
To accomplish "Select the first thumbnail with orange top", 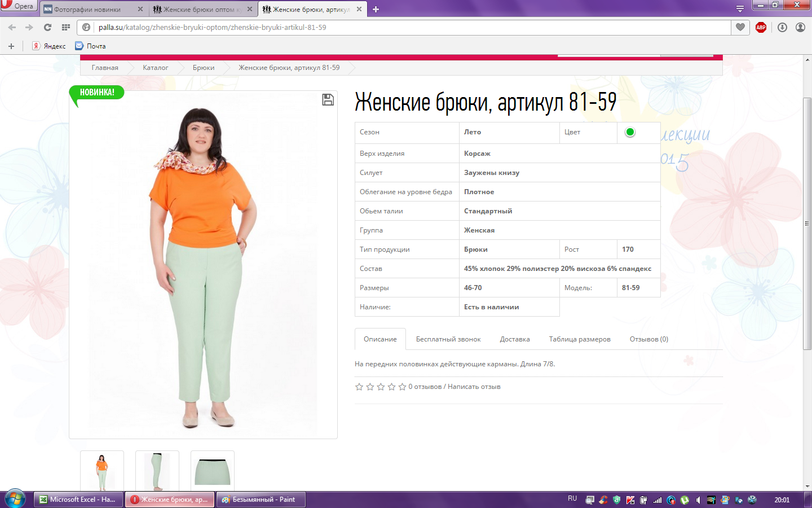I will coord(102,472).
